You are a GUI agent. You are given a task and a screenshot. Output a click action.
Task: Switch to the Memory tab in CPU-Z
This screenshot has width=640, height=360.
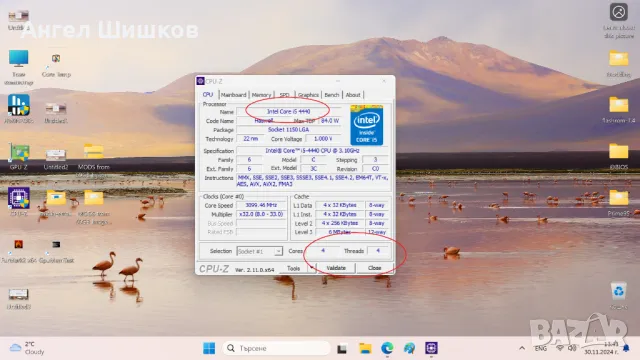(x=261, y=95)
